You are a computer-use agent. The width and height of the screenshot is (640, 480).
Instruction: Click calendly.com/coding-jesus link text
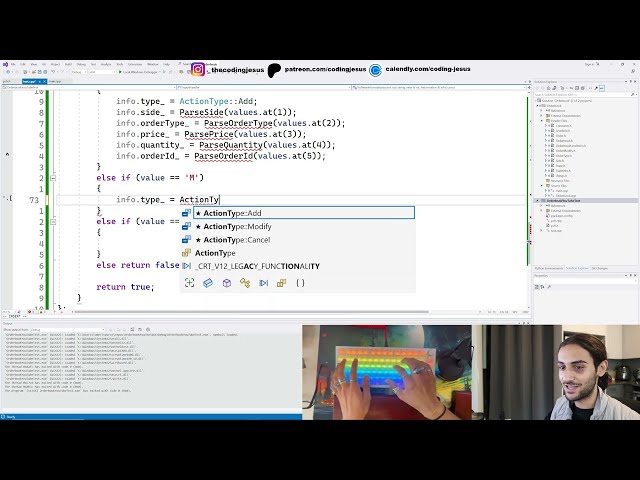(428, 69)
